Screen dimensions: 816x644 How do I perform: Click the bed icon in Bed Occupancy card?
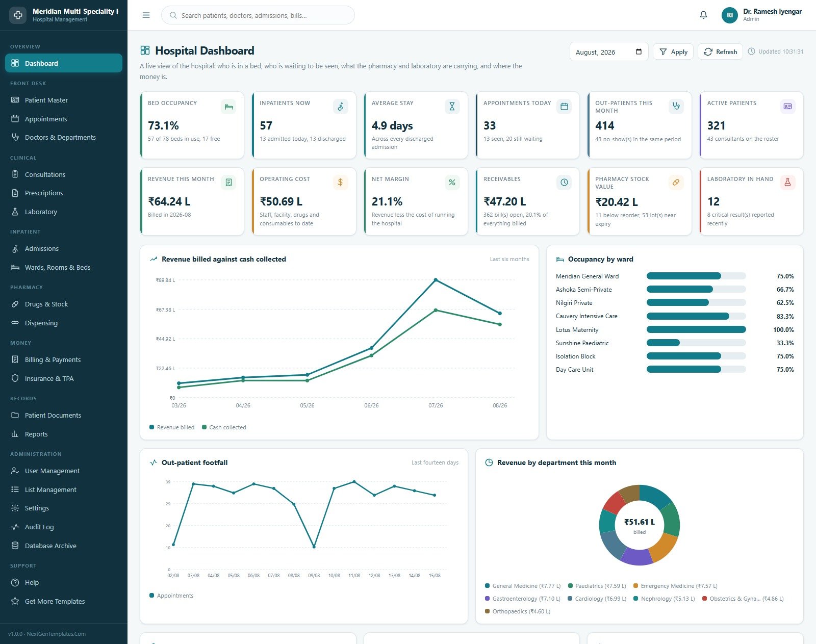pos(228,107)
